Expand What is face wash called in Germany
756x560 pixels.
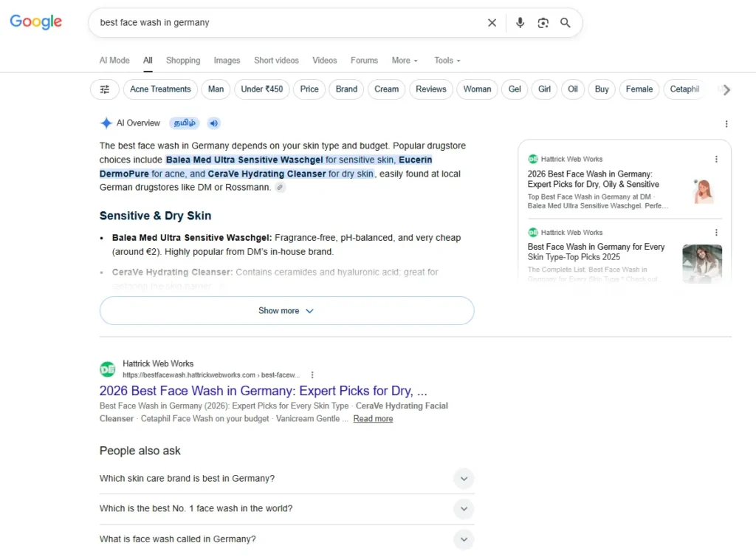287,539
